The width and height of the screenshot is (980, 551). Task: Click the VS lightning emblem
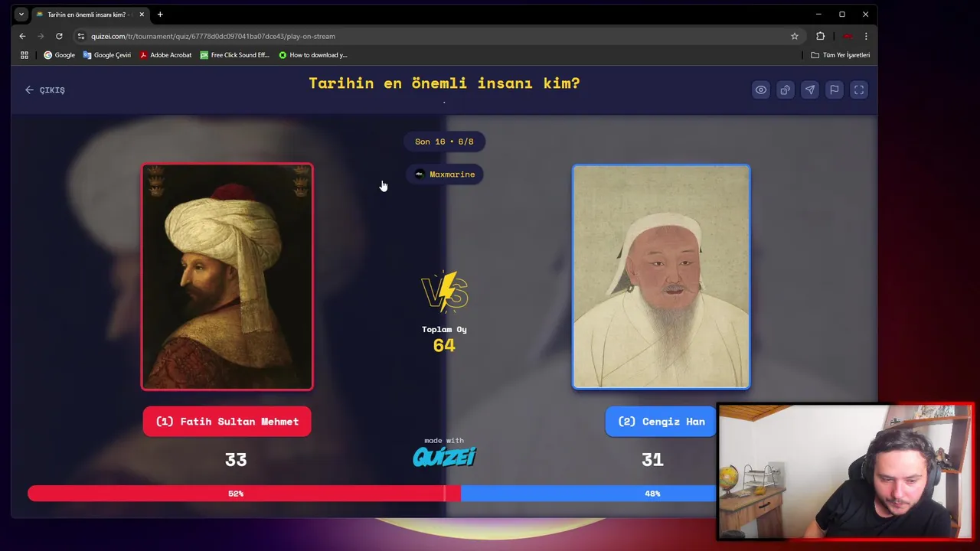[x=445, y=292]
